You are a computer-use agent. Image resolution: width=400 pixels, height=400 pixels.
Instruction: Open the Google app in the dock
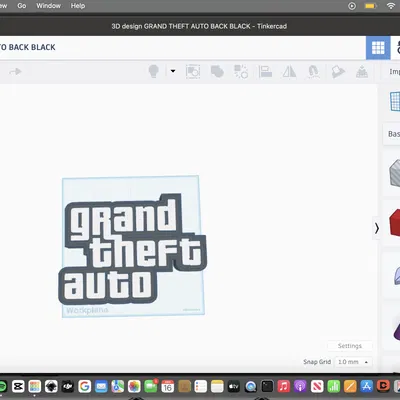pyautogui.click(x=85, y=387)
